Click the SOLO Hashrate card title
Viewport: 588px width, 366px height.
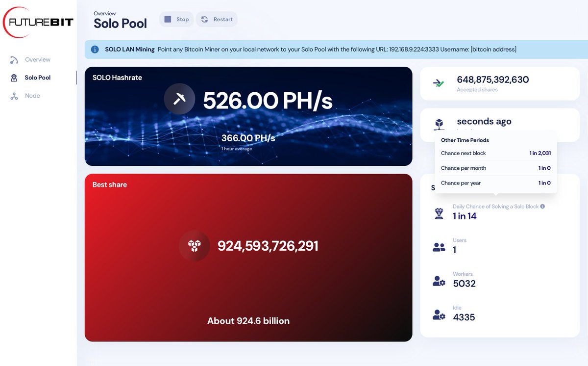coord(117,78)
